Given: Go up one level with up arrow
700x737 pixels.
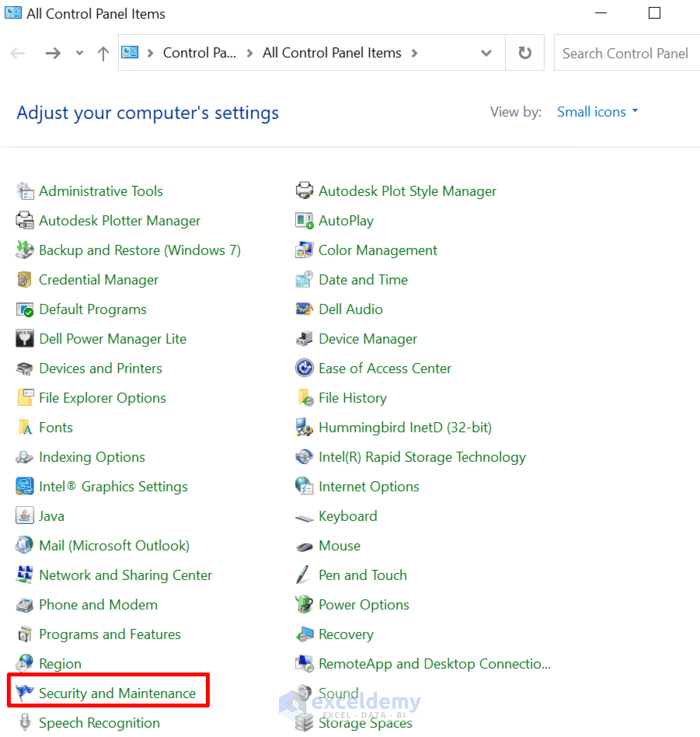Looking at the screenshot, I should pos(103,54).
